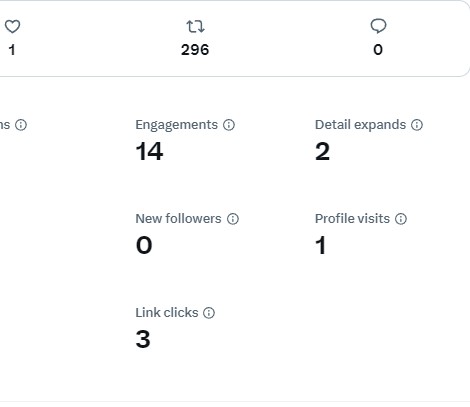Click the Profile visits label
The width and height of the screenshot is (470, 407).
(x=352, y=219)
